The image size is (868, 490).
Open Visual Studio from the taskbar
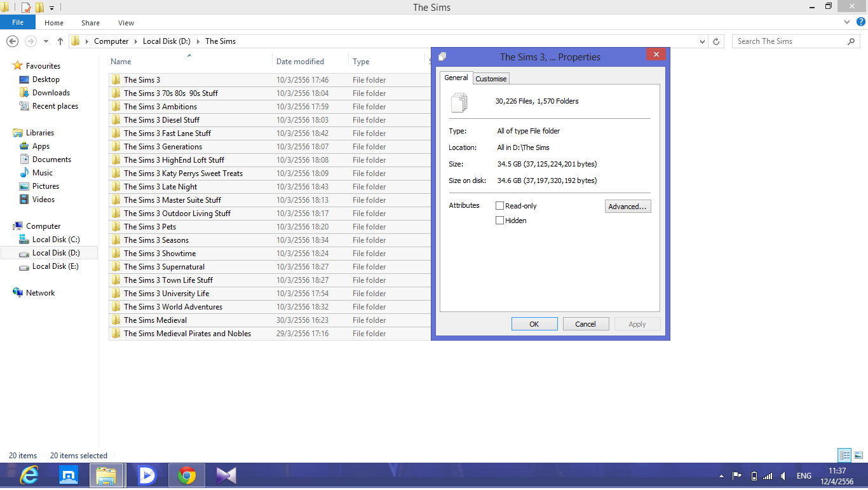[226, 475]
